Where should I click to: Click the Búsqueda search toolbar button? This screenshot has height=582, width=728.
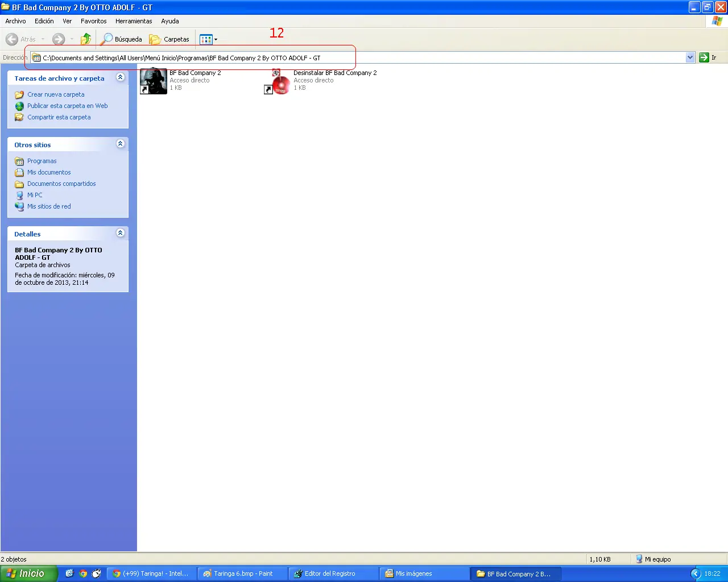(x=122, y=39)
